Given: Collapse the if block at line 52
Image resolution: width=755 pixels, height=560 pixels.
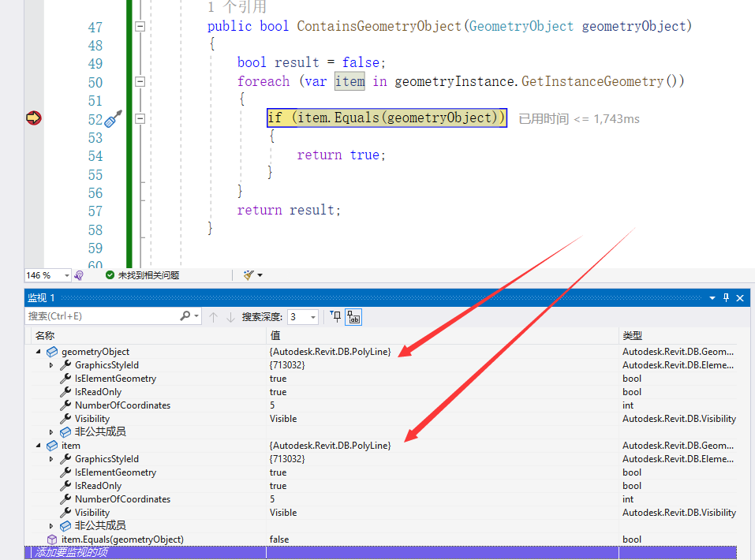Looking at the screenshot, I should (140, 117).
